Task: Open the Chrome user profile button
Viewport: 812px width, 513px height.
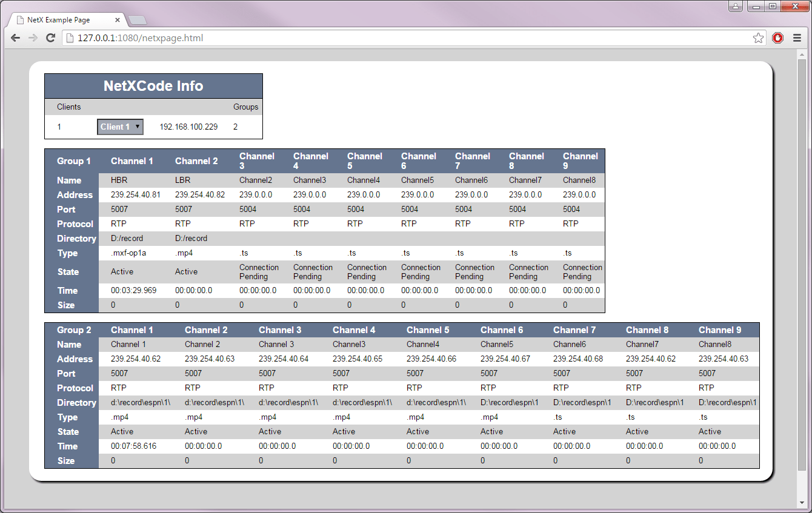Action: pyautogui.click(x=736, y=6)
